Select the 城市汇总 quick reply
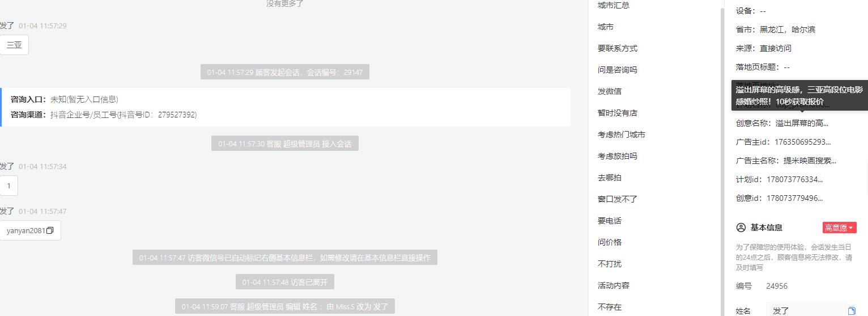 (614, 5)
